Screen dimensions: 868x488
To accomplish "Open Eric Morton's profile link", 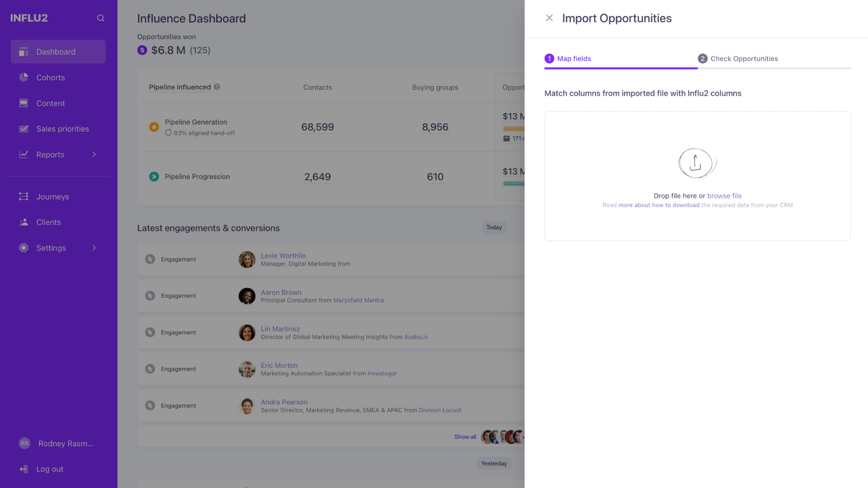I will (x=279, y=365).
